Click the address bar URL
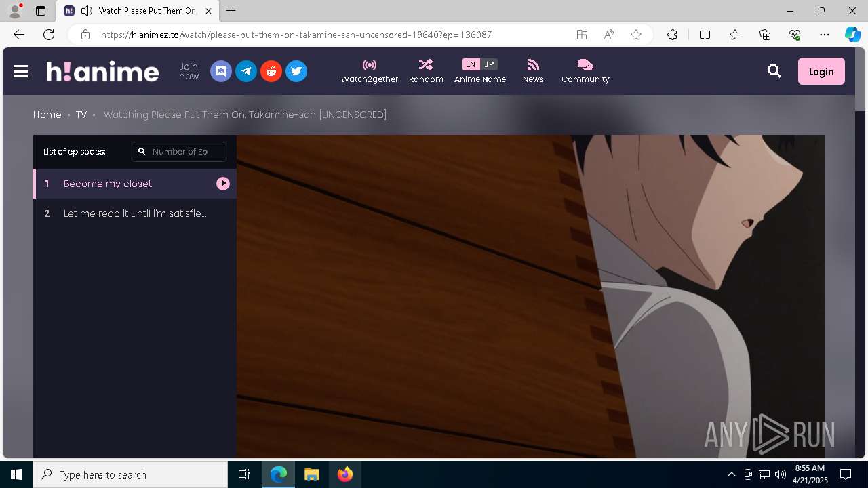The image size is (868, 488). 296,35
